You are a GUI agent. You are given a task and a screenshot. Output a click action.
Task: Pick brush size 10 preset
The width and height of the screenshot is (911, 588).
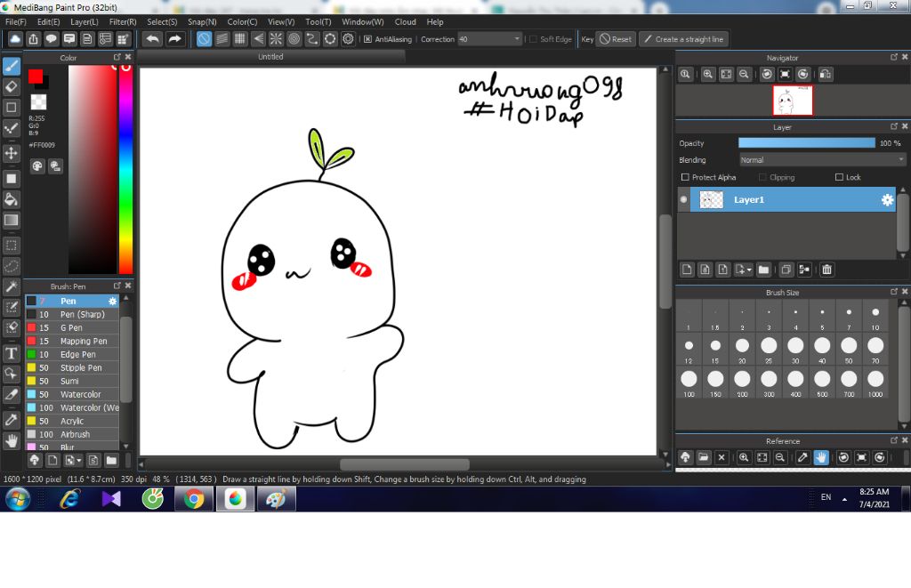[875, 317]
